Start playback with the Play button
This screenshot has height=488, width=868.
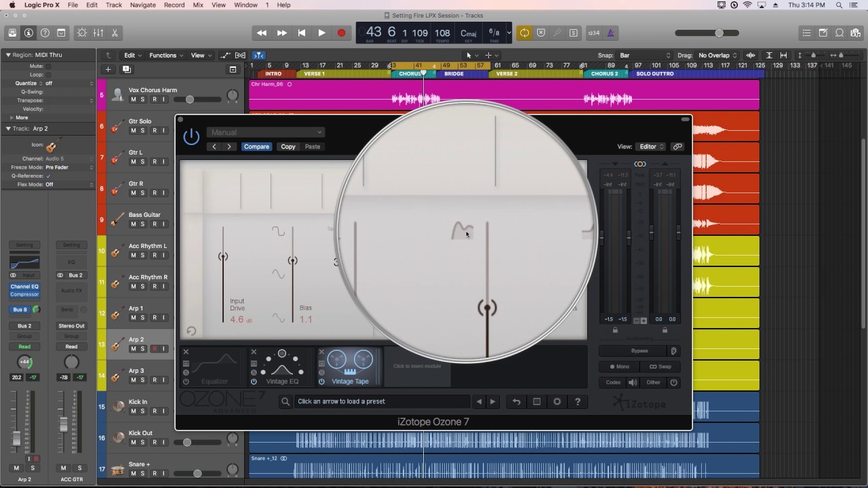(x=321, y=33)
